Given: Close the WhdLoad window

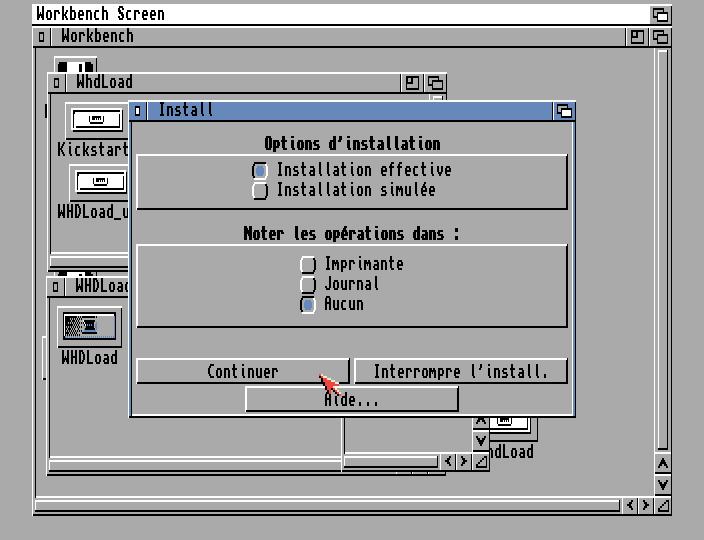Looking at the screenshot, I should tap(56, 83).
